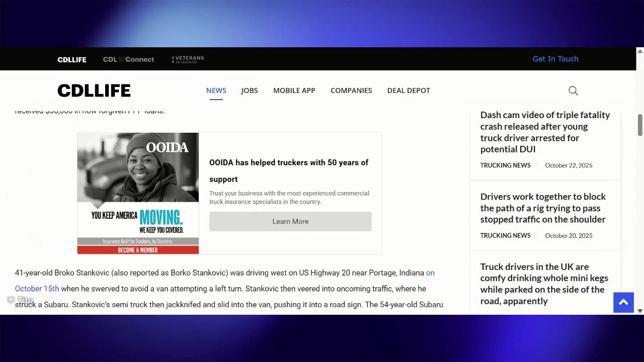644x362 pixels.
Task: Click the CDLLIFE main header logo
Action: [x=94, y=90]
